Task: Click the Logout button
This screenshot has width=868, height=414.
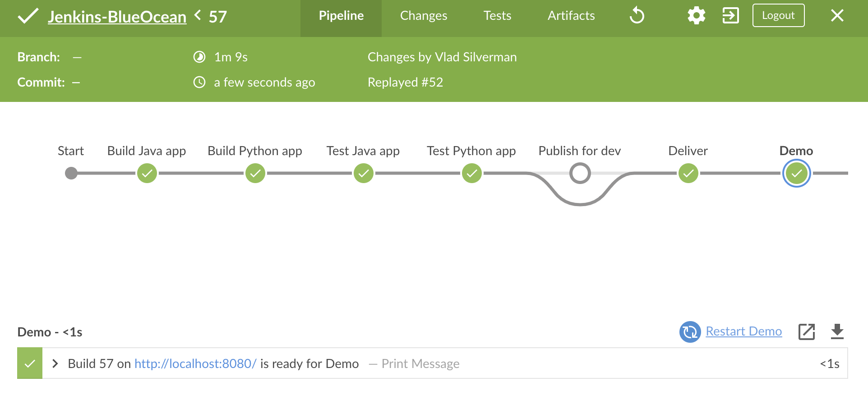Action: tap(778, 15)
